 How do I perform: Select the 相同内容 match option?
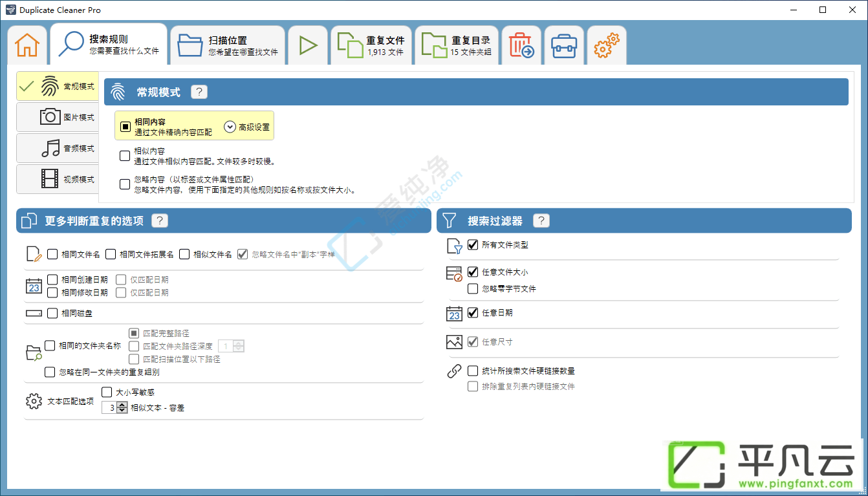pyautogui.click(x=125, y=127)
